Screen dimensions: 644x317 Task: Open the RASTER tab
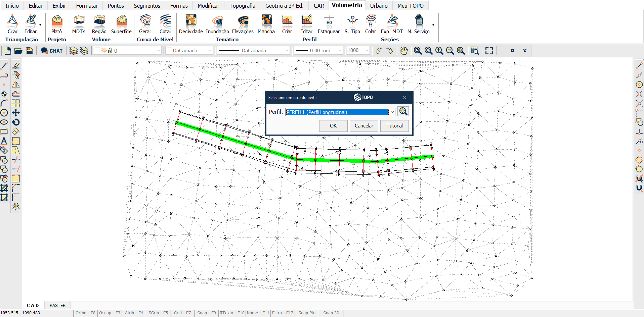(x=58, y=306)
